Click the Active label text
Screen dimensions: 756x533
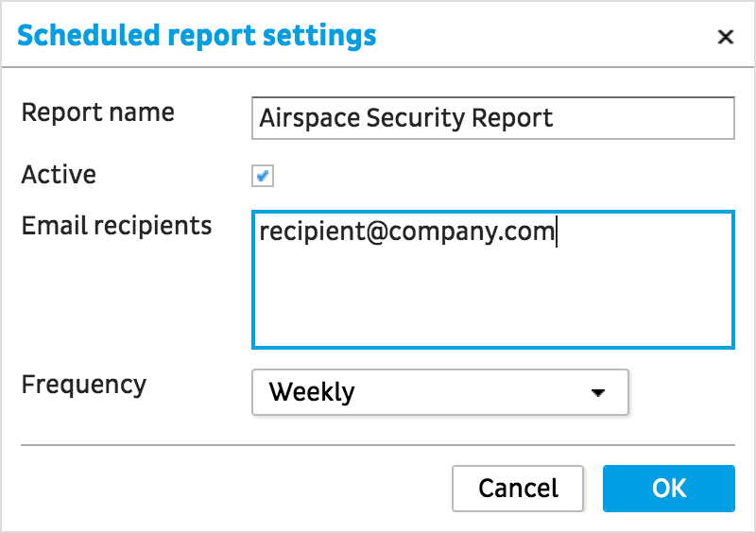[x=59, y=174]
